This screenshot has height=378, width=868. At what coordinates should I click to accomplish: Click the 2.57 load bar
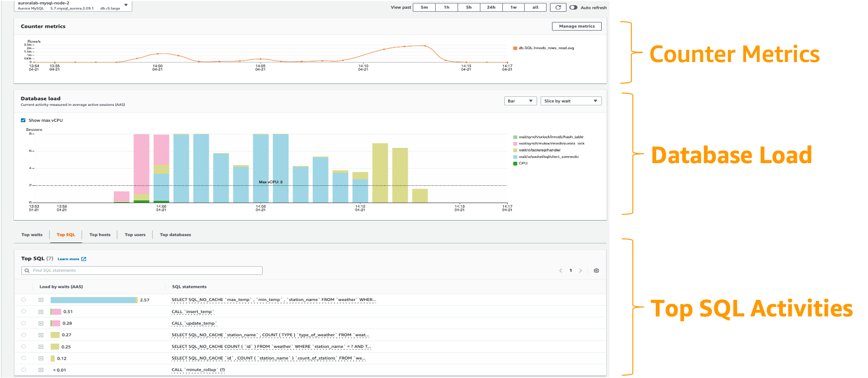pyautogui.click(x=94, y=300)
